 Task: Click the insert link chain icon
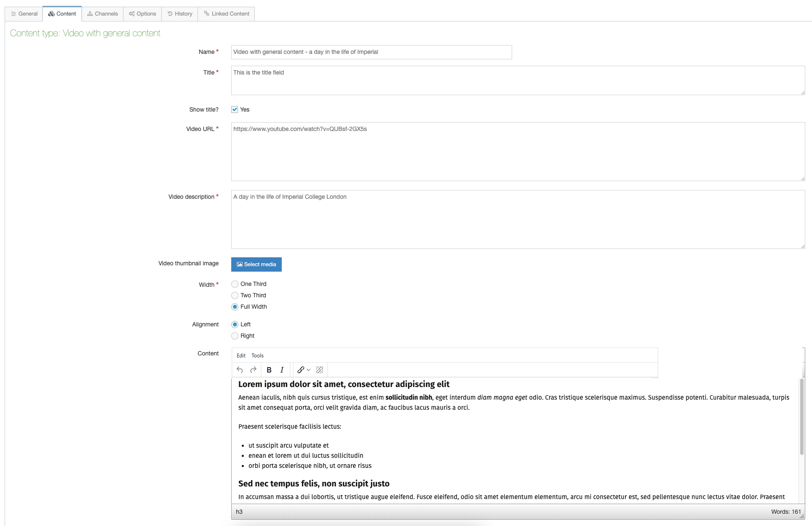tap(301, 370)
